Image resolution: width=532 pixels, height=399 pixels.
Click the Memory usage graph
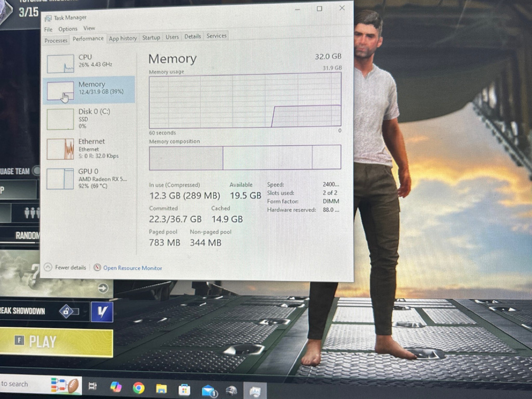tap(245, 101)
